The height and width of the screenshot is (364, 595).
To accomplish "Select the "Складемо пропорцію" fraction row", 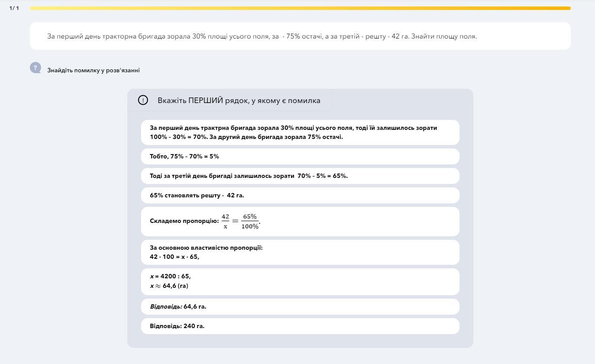I will [x=300, y=221].
